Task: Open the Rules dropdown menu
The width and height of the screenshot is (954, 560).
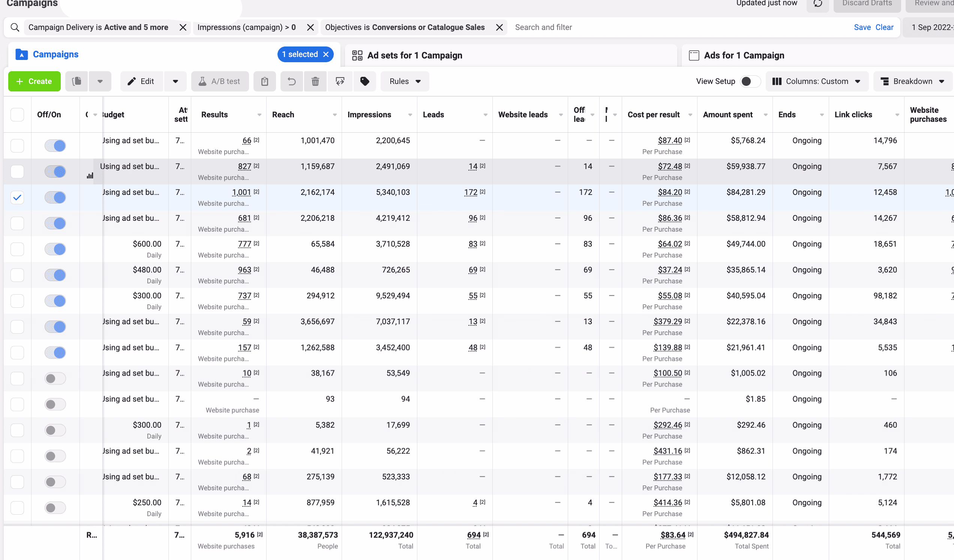Action: [405, 81]
